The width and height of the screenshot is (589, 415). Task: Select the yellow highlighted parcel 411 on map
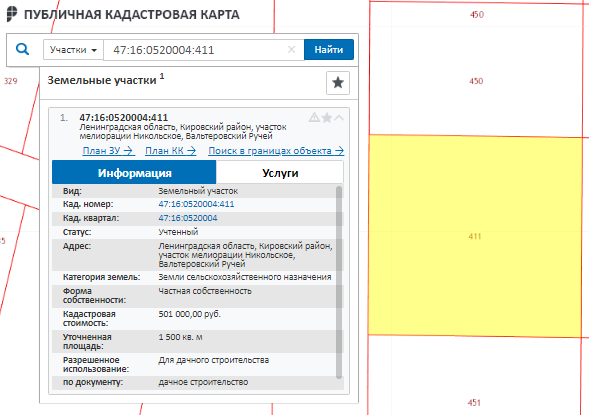475,236
